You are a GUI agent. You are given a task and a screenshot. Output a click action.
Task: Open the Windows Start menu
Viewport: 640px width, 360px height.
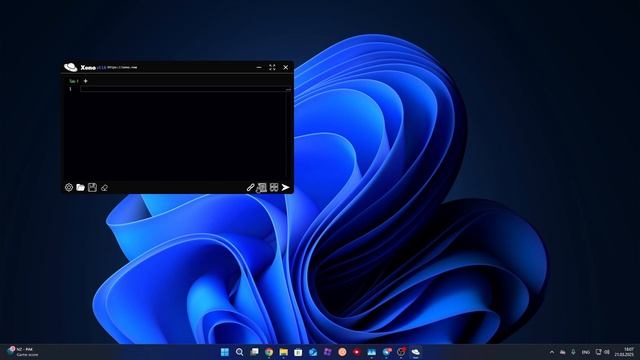[x=225, y=352]
